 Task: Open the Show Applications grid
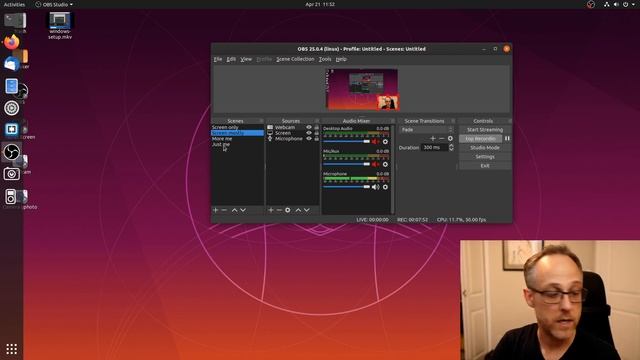pyautogui.click(x=11, y=349)
